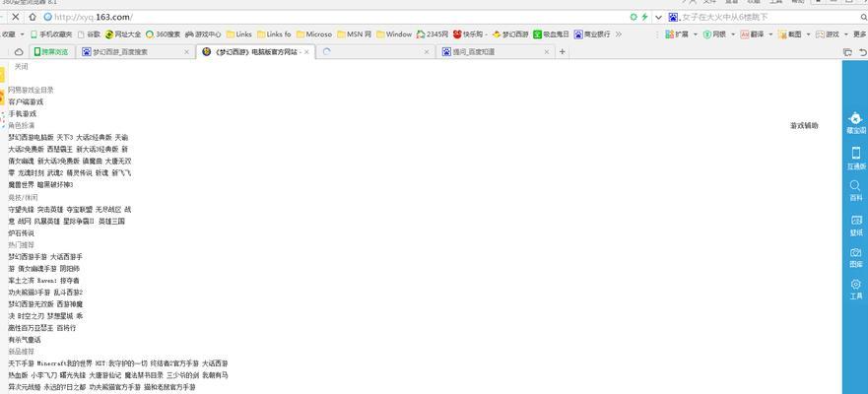Open 藏宝阁 in blue sidebar
868x394 pixels.
856,123
